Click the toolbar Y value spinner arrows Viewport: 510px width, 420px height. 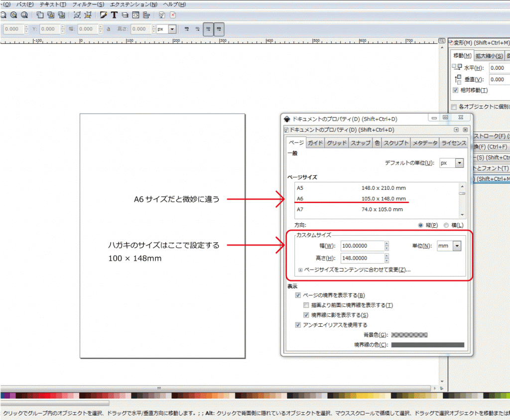(x=63, y=29)
